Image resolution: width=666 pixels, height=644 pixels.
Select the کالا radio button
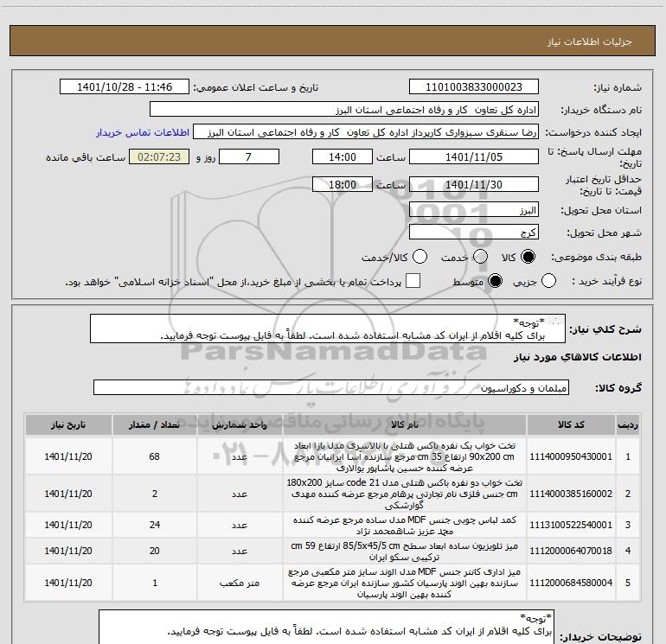point(528,257)
